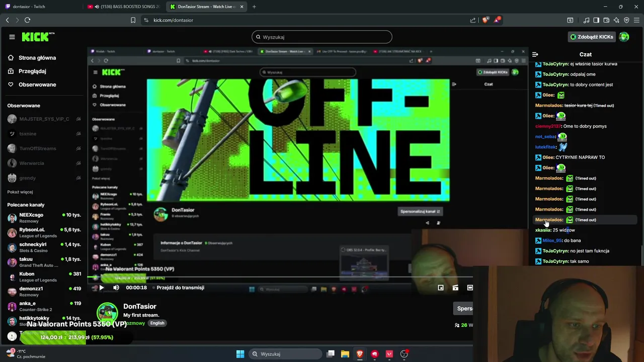Go back in browser history
This screenshot has width=644, height=362.
[x=7, y=20]
